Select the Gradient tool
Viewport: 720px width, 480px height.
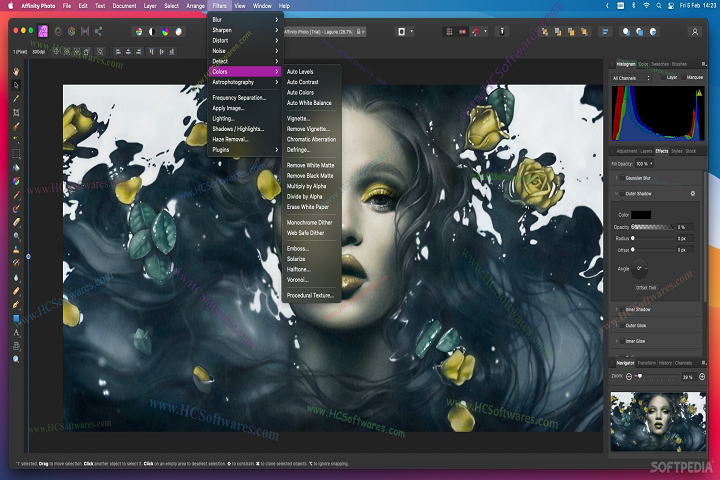pos(16,181)
